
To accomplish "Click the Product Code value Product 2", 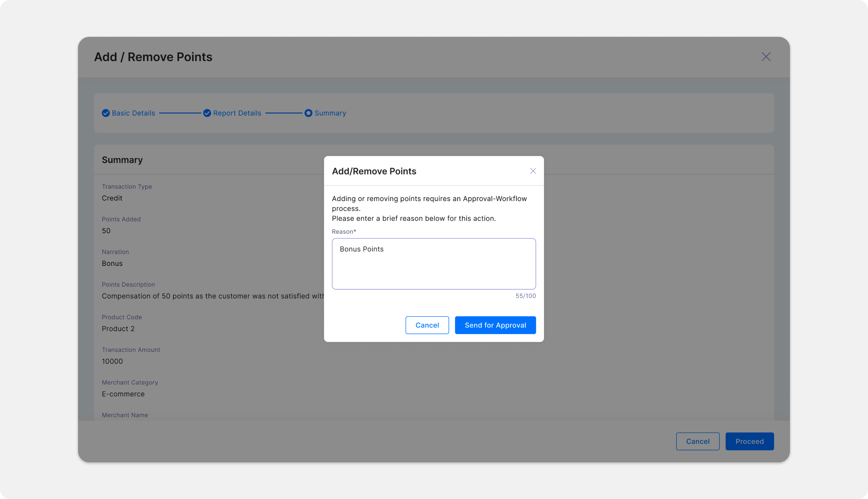I will click(118, 329).
